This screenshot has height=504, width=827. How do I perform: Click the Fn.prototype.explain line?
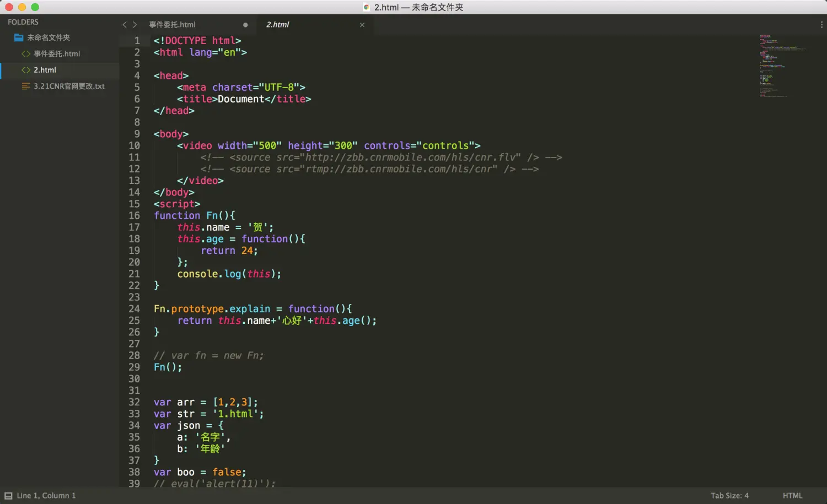[253, 309]
